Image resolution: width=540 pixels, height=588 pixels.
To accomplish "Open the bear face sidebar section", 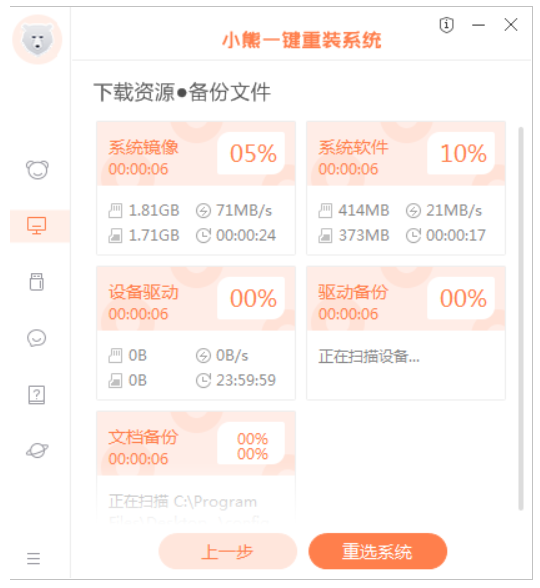I will pyautogui.click(x=37, y=170).
